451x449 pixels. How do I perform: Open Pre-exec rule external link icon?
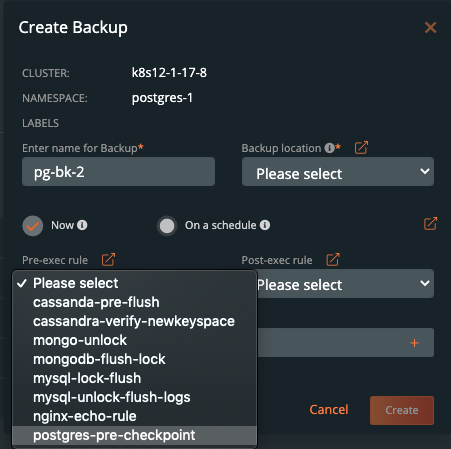(108, 260)
